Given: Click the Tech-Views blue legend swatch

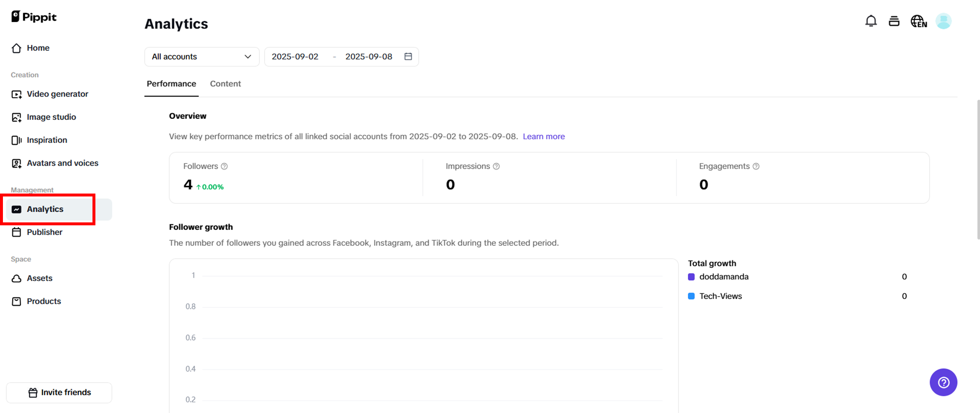Looking at the screenshot, I should pyautogui.click(x=691, y=296).
